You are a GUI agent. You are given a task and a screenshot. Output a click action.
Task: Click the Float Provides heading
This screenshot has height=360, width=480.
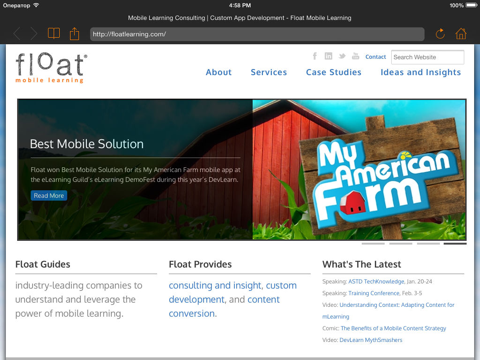(200, 264)
